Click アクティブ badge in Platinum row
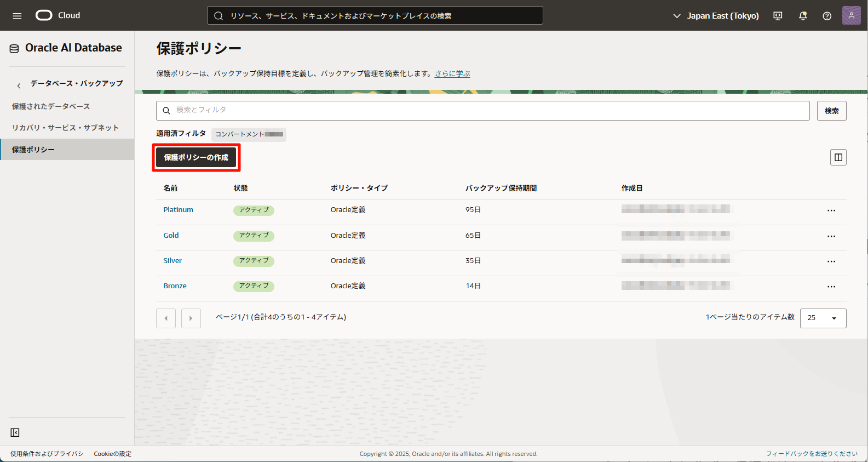This screenshot has height=462, width=868. pos(254,210)
